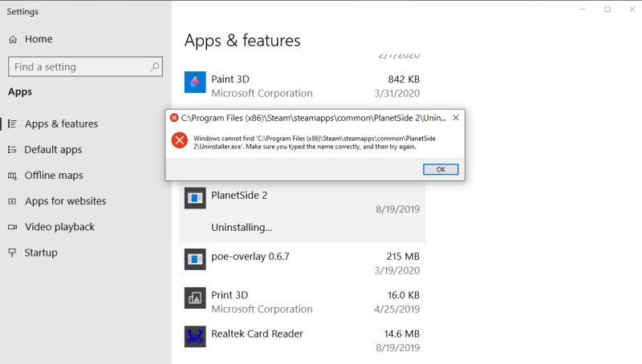642x364 pixels.
Task: Click the 842 KB size value
Action: point(404,79)
